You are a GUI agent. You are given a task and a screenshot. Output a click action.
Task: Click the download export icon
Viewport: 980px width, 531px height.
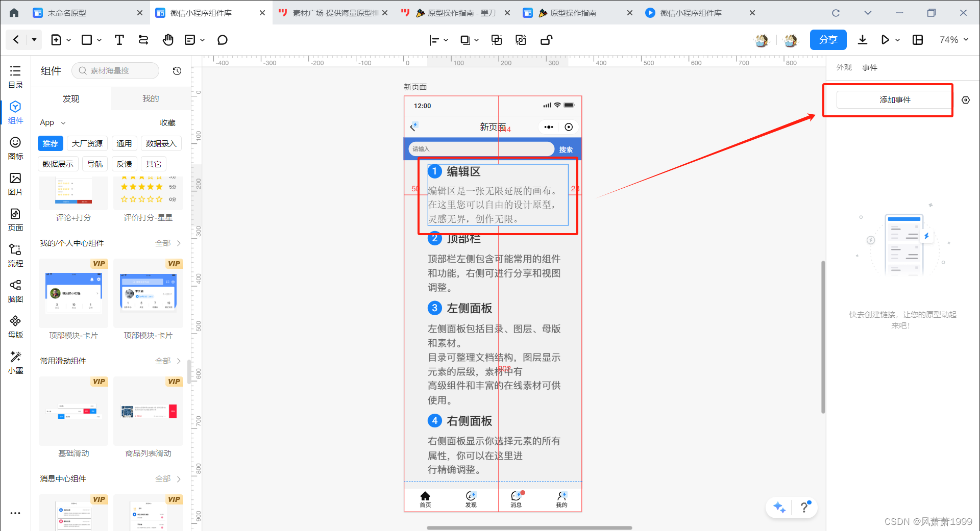pyautogui.click(x=863, y=40)
